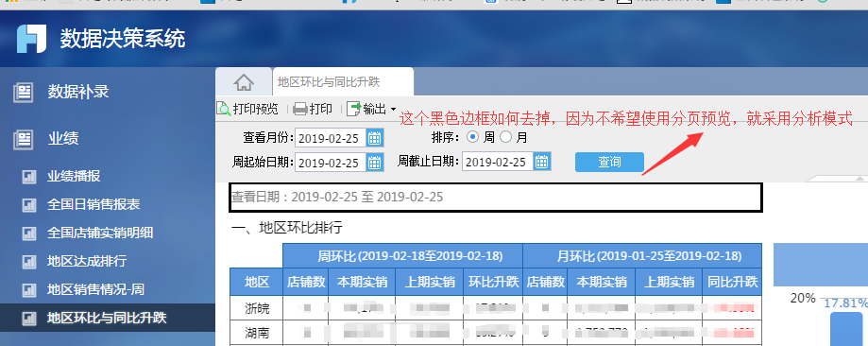Viewport: 868px width, 346px height.
Task: Open 全国日销售报表 report
Action: coord(93,205)
